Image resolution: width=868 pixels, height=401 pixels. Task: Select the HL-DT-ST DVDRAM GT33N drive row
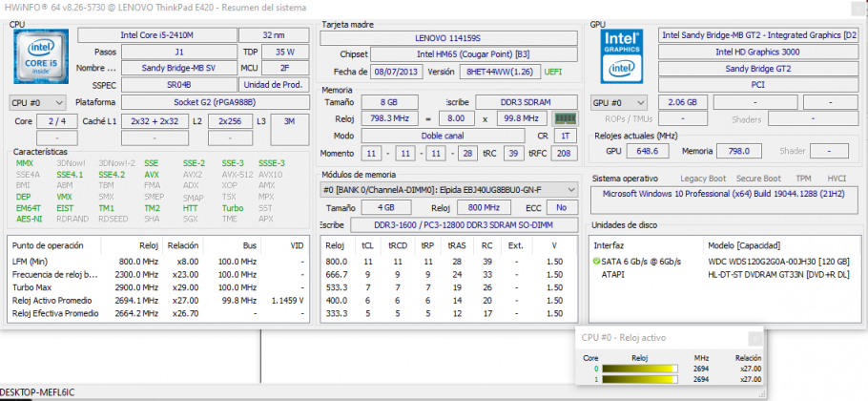725,274
